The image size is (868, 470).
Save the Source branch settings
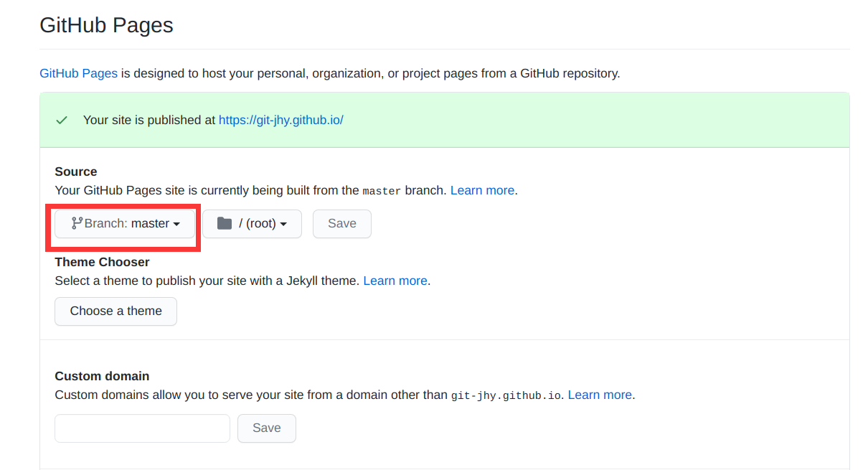(x=342, y=224)
